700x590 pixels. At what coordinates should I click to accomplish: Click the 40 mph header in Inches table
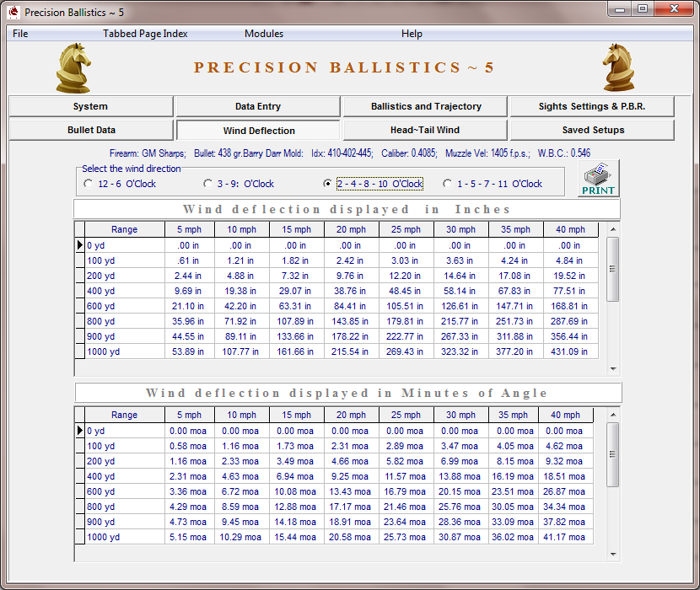[x=570, y=229]
